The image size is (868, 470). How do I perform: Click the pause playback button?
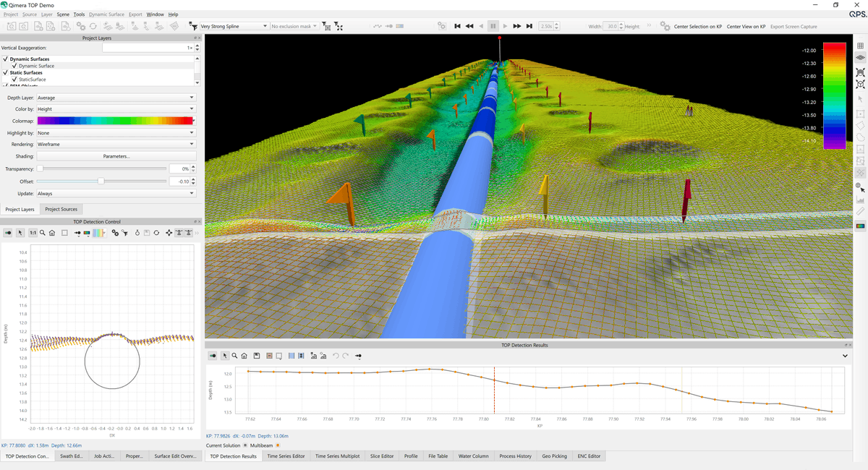[x=493, y=26]
